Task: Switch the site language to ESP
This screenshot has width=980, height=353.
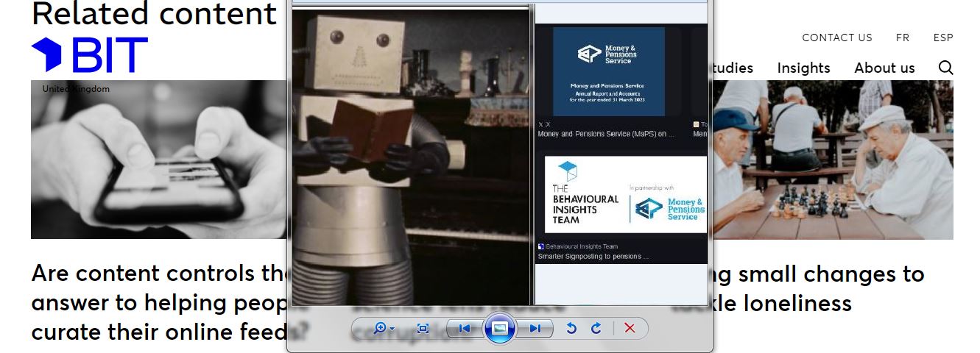Action: (943, 38)
